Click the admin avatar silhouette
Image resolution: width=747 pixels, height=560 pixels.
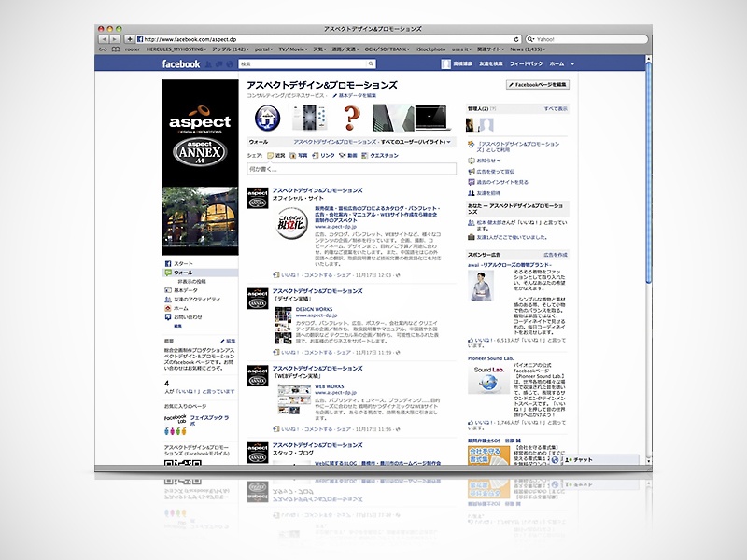click(x=486, y=125)
